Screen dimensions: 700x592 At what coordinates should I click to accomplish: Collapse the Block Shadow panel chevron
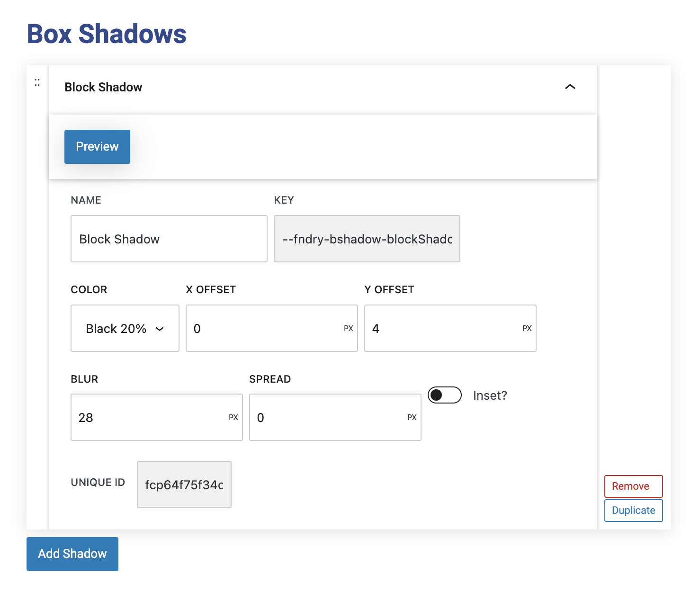coord(570,87)
